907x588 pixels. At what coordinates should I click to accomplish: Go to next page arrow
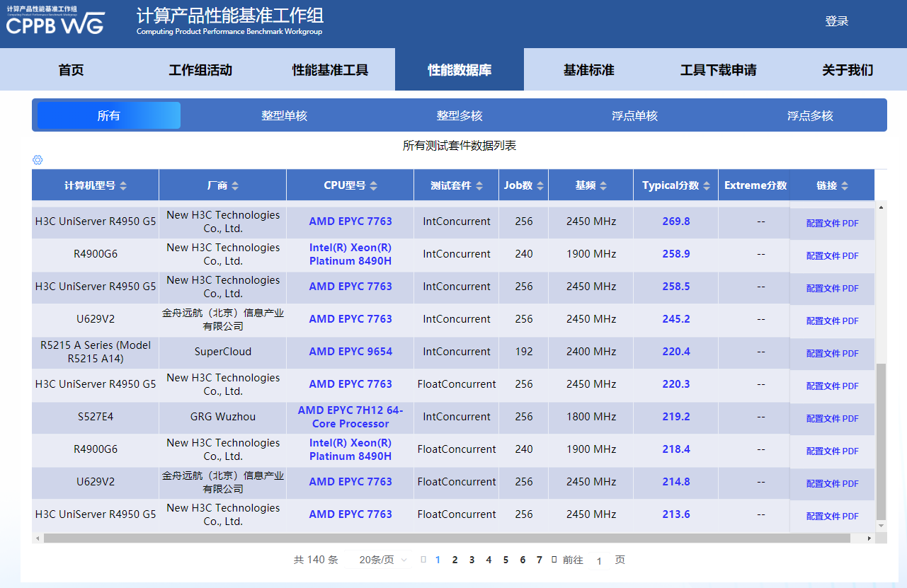coord(554,560)
